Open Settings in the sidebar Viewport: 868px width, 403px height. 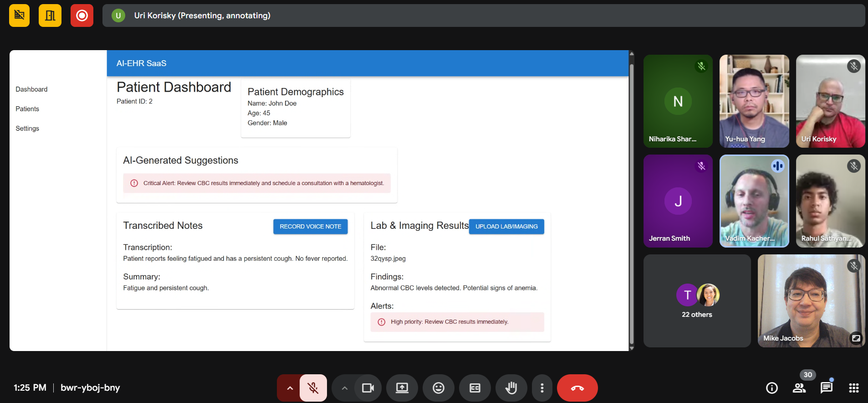[27, 129]
